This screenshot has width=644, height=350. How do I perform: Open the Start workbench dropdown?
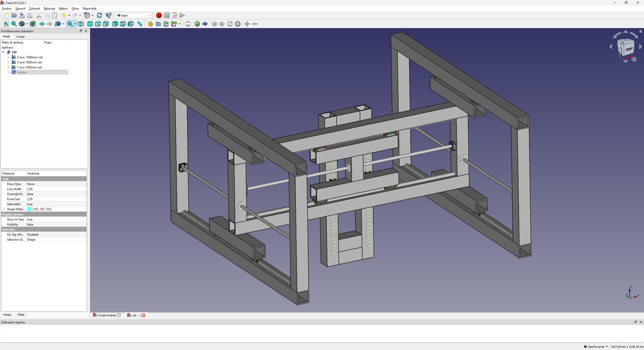134,15
